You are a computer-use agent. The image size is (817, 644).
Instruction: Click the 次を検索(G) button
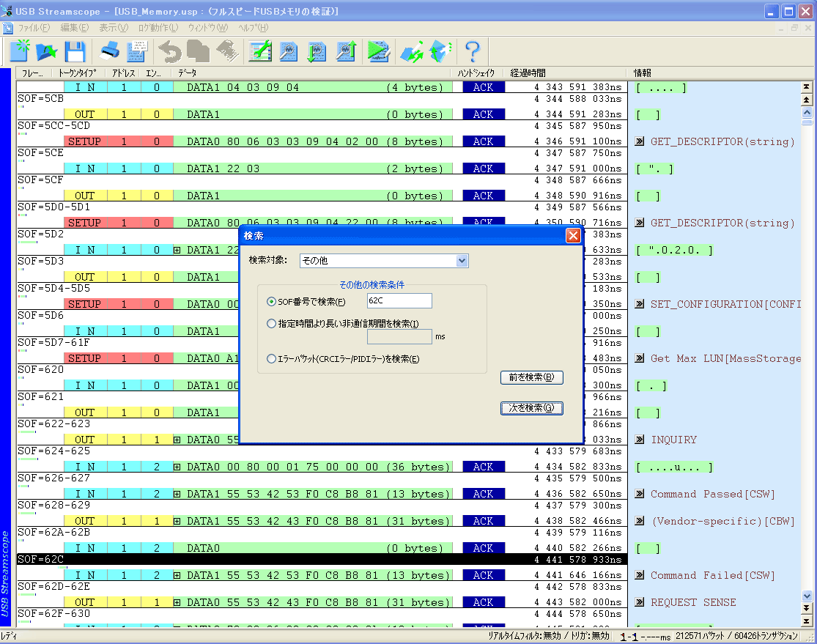click(531, 408)
